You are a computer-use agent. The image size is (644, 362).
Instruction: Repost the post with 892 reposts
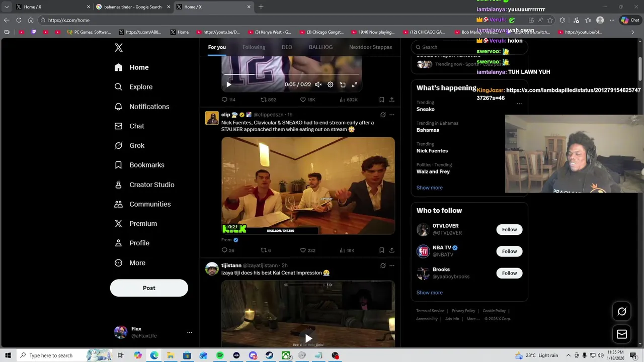tap(268, 100)
